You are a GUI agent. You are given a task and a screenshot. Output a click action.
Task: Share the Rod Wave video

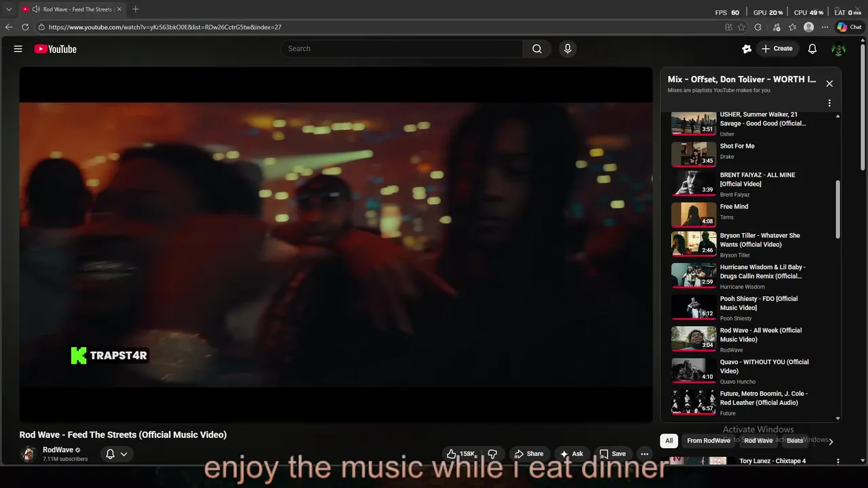pos(528,454)
